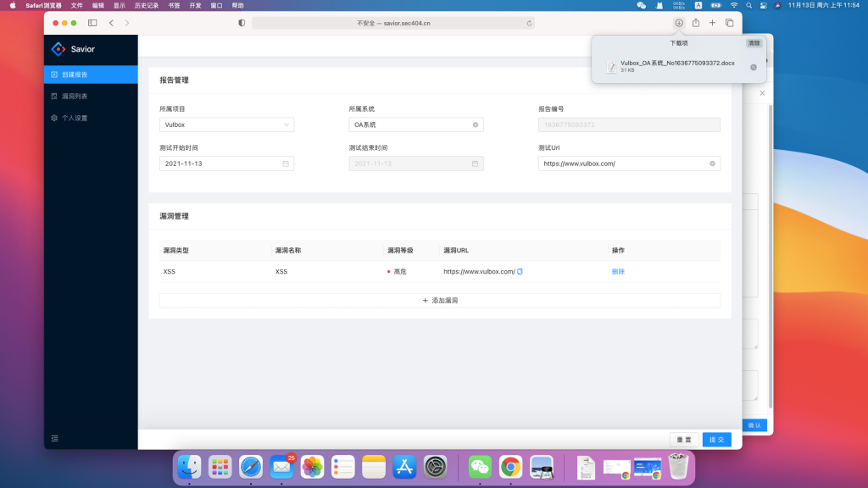The height and width of the screenshot is (488, 868).
Task: Open the 测试开始时间 date picker
Action: 287,164
